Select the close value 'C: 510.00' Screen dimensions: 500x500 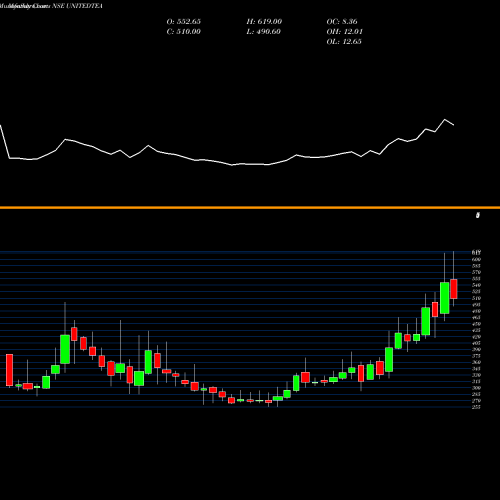(184, 32)
